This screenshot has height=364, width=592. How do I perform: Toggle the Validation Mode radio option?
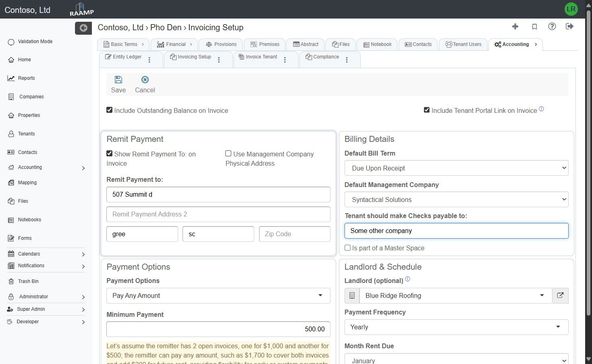(x=11, y=42)
